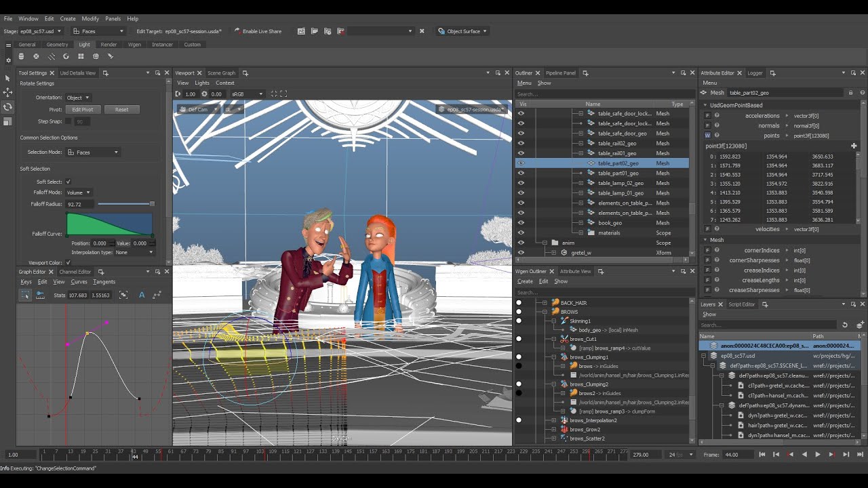868x488 pixels.
Task: Toggle Soft Select checkbox
Action: (x=68, y=182)
